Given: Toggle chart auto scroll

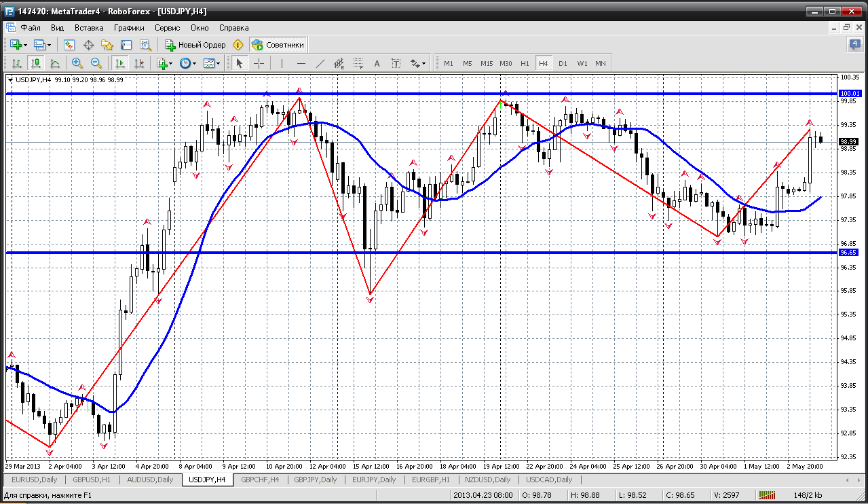Looking at the screenshot, I should (120, 63).
